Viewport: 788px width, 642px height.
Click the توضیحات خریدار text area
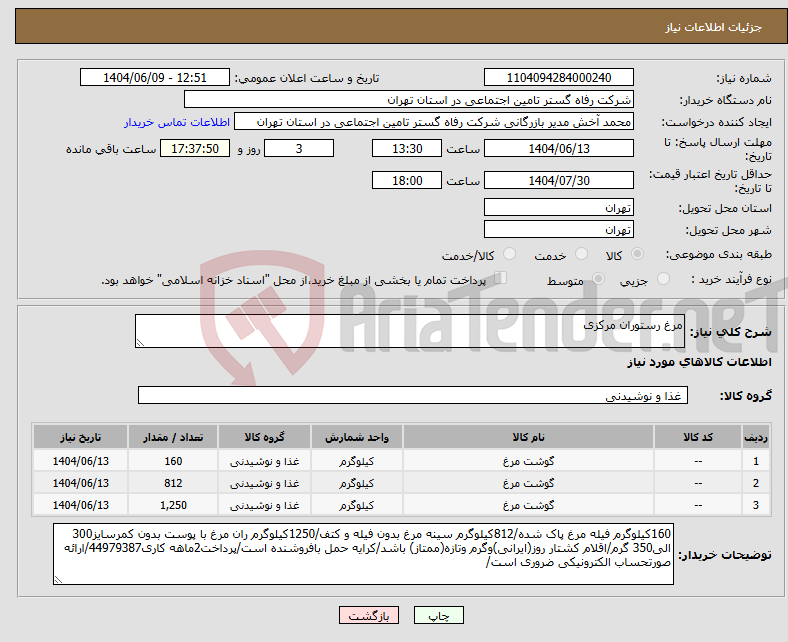[363, 554]
